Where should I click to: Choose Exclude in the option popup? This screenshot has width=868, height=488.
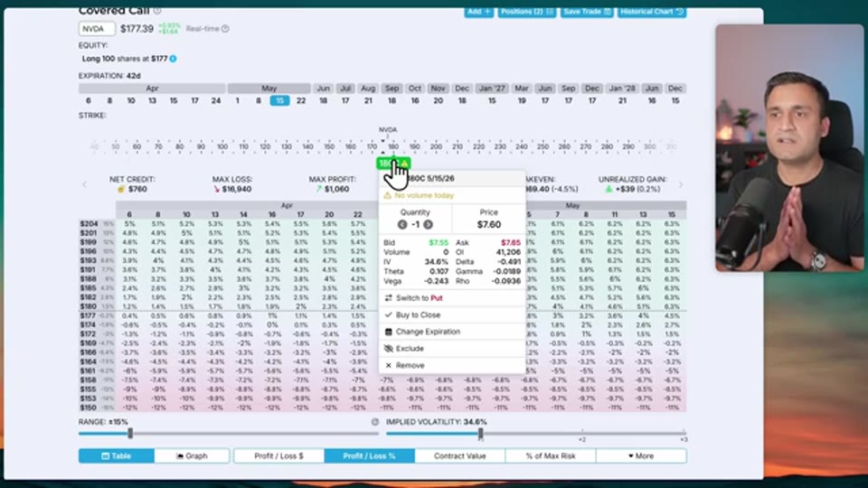452,349
